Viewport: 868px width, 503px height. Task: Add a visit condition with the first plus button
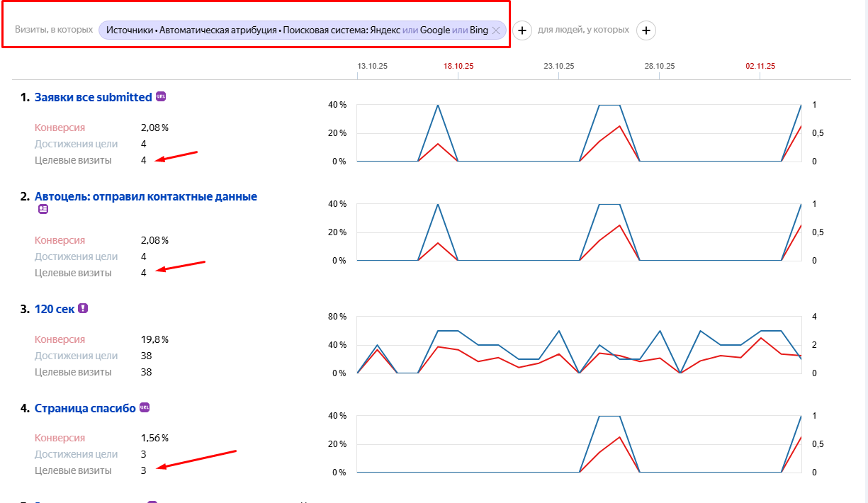522,30
